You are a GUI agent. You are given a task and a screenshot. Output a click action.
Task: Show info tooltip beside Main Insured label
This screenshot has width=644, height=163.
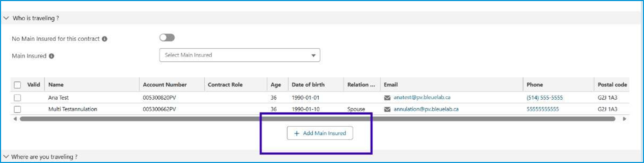[52, 56]
